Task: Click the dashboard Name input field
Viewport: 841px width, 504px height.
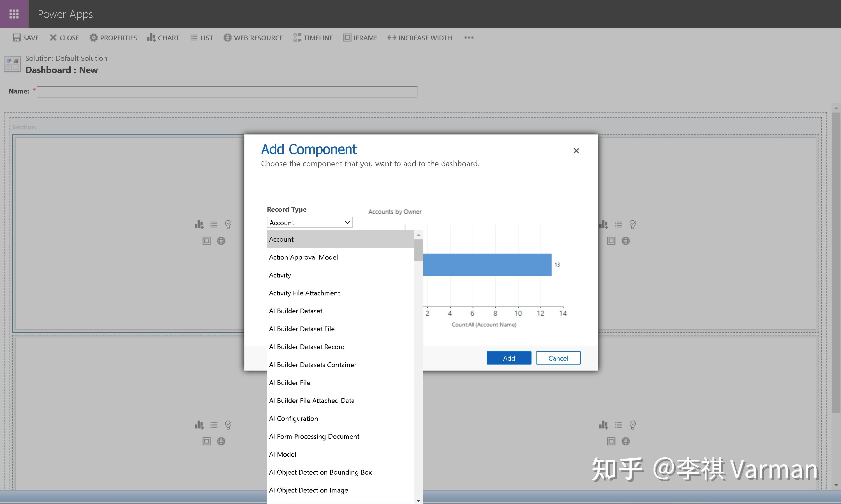Action: coord(227,92)
